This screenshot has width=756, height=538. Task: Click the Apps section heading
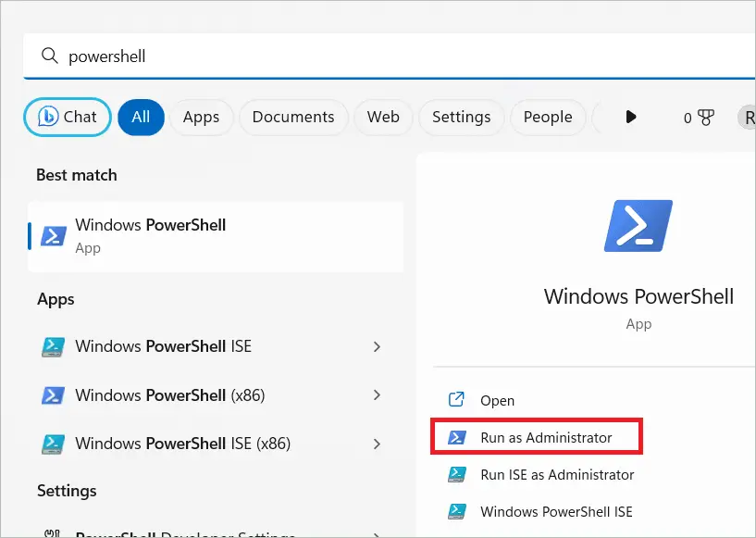click(x=56, y=299)
